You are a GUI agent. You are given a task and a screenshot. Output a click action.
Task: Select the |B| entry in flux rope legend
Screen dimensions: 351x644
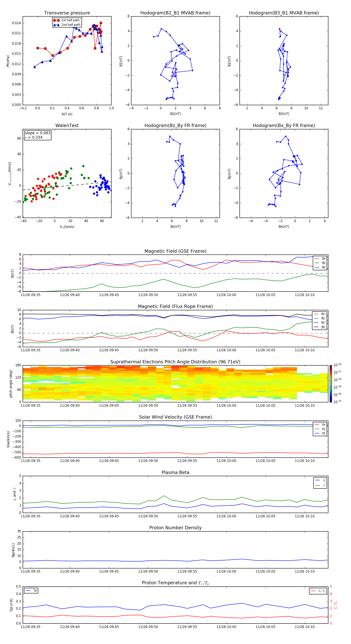tap(320, 327)
